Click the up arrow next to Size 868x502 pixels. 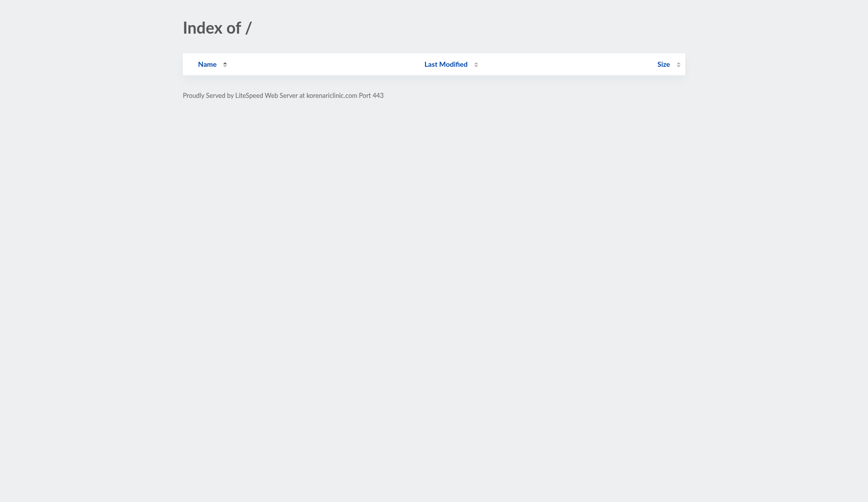click(678, 63)
